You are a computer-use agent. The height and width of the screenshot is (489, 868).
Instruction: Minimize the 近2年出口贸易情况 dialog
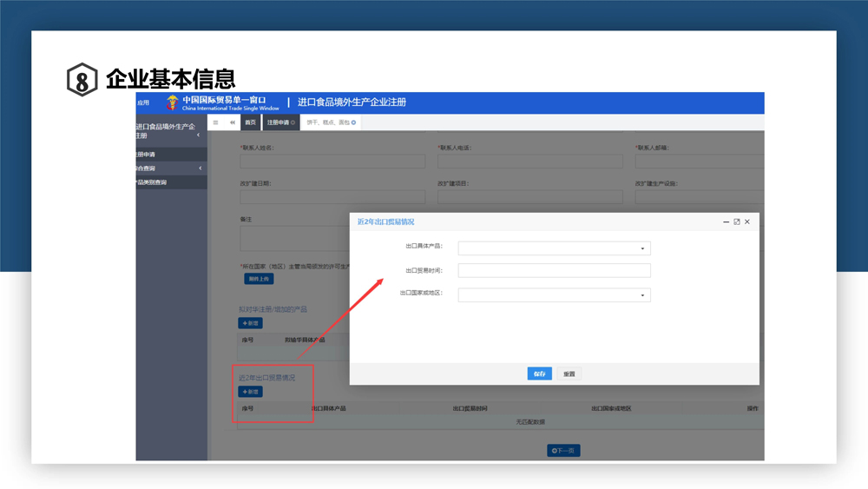pyautogui.click(x=726, y=222)
